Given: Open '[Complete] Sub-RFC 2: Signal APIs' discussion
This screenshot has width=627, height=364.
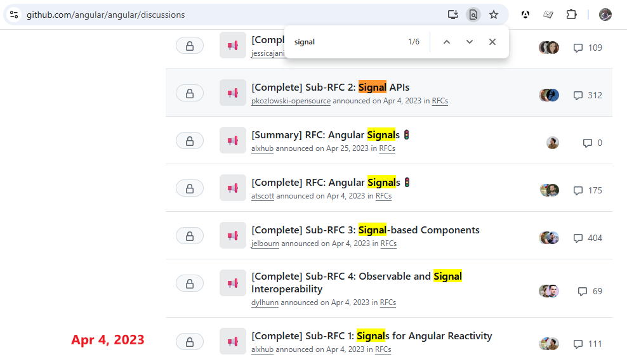Looking at the screenshot, I should pos(330,87).
